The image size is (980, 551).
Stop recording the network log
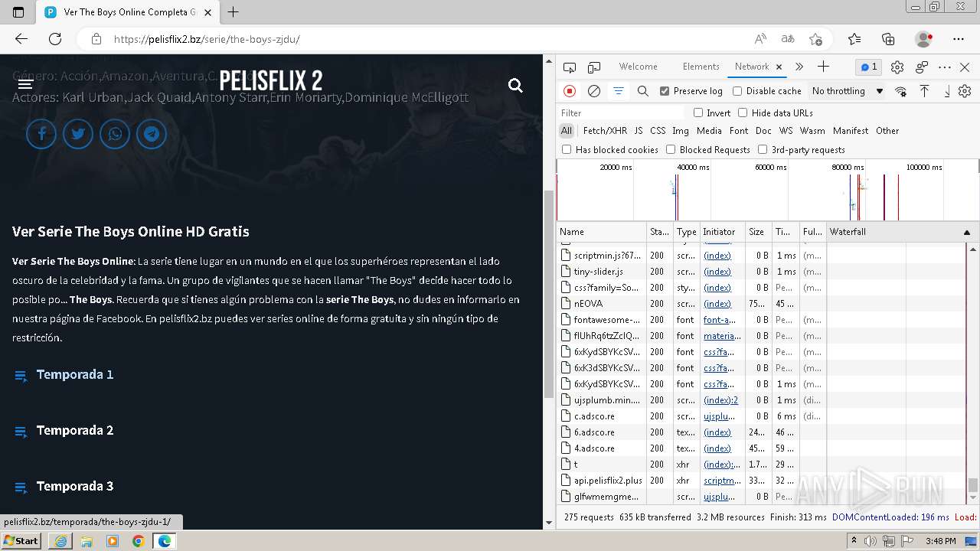(x=570, y=91)
